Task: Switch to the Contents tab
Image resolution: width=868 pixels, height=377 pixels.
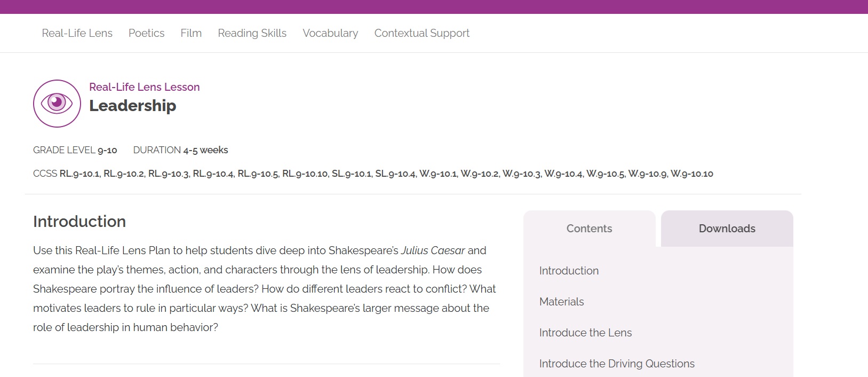Action: pos(589,229)
